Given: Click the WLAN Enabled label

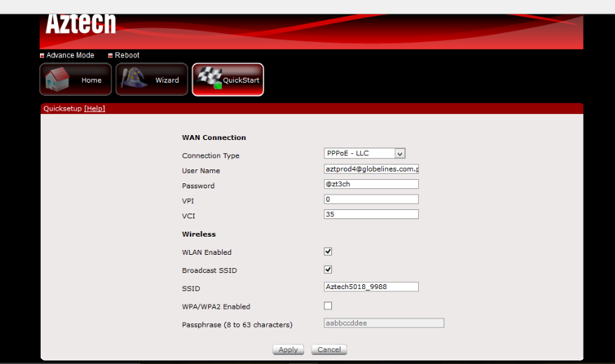Looking at the screenshot, I should (x=207, y=252).
